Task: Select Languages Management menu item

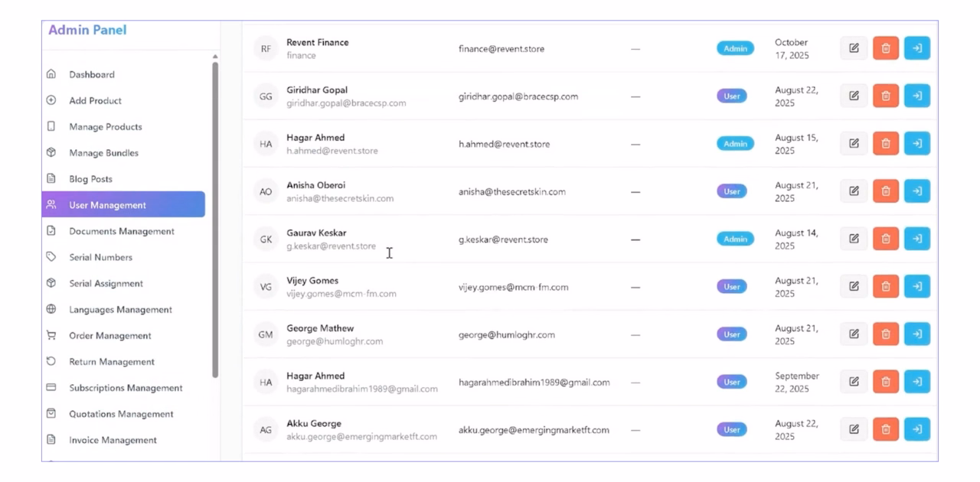Action: [120, 310]
